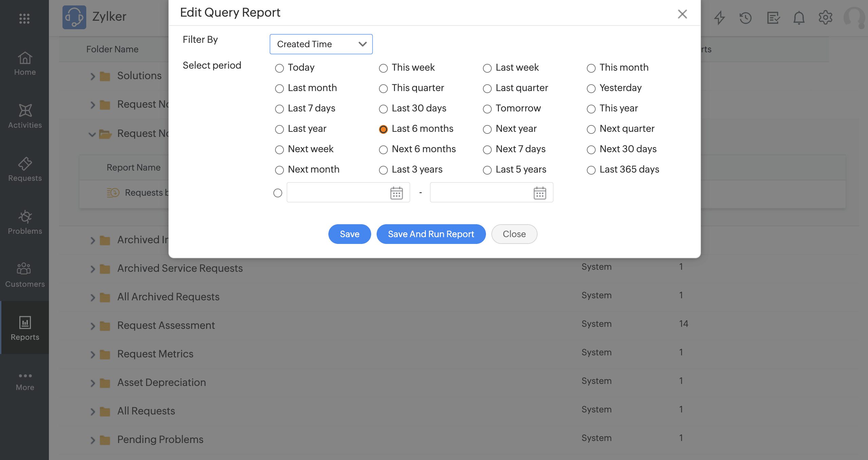868x460 pixels.
Task: Open the Filter By dropdown
Action: point(321,44)
